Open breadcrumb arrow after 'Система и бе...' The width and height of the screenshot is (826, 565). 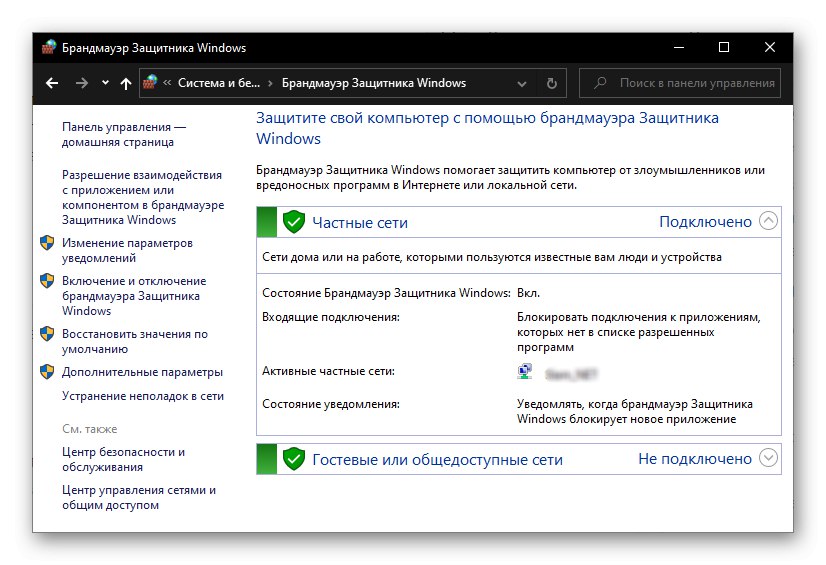[270, 83]
